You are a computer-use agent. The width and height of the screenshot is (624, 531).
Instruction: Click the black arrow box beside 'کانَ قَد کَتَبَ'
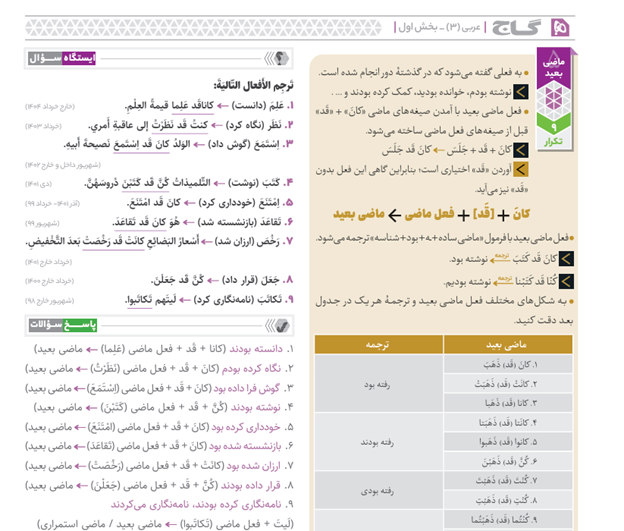[x=566, y=259]
